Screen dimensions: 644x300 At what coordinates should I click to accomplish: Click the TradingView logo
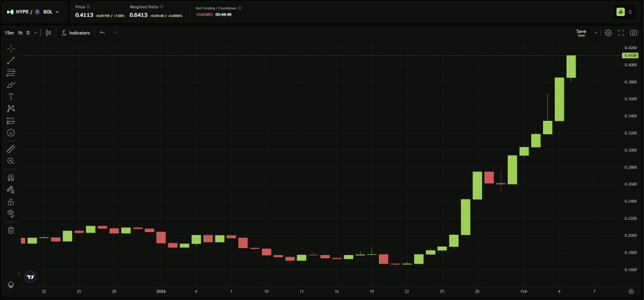pos(31,277)
